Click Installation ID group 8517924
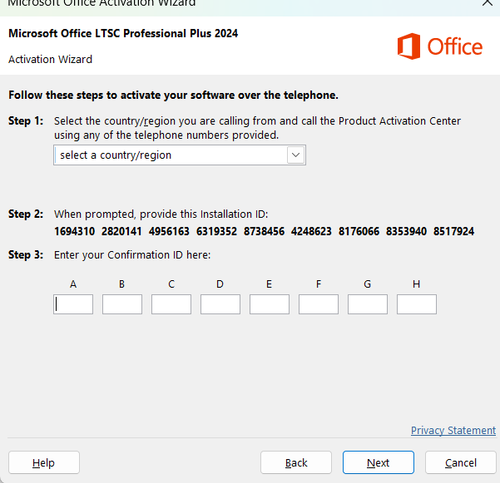Image resolution: width=500 pixels, height=483 pixels. [x=454, y=231]
